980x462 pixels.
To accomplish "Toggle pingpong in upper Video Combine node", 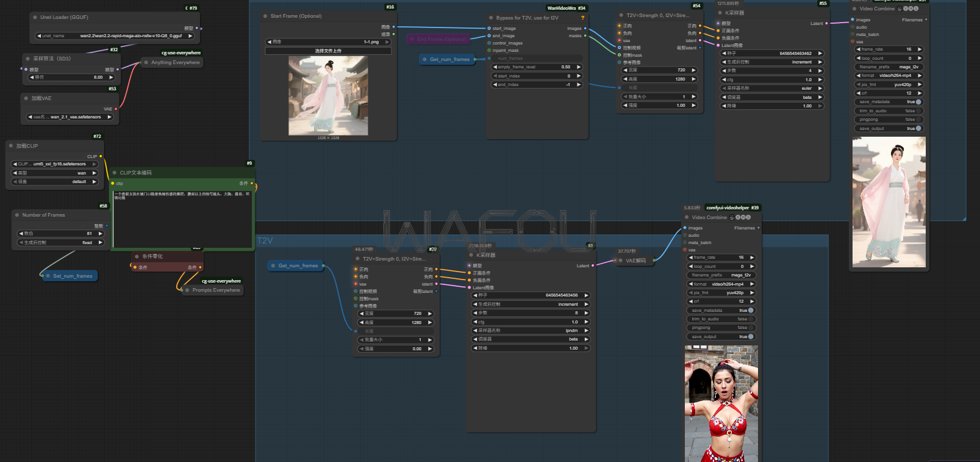I will click(918, 120).
